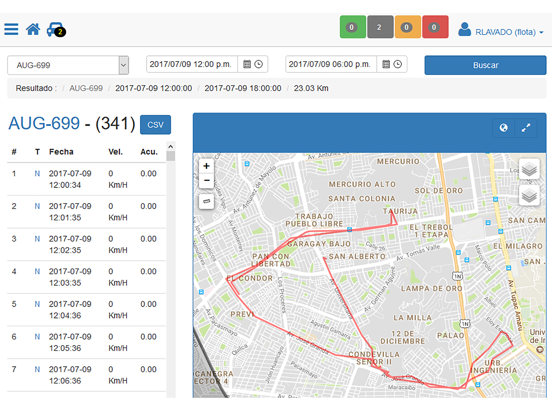Click the globe icon in map header
This screenshot has height=414, width=552.
(504, 128)
